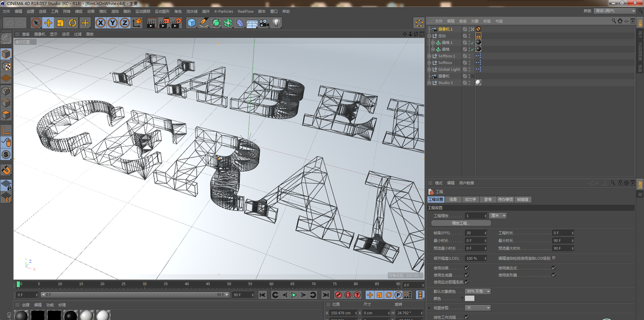Open Object Manager 对象 menu

tap(475, 21)
